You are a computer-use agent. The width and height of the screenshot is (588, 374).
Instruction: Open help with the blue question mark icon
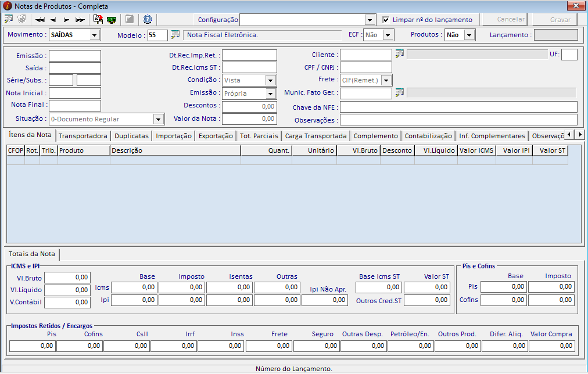click(x=148, y=19)
